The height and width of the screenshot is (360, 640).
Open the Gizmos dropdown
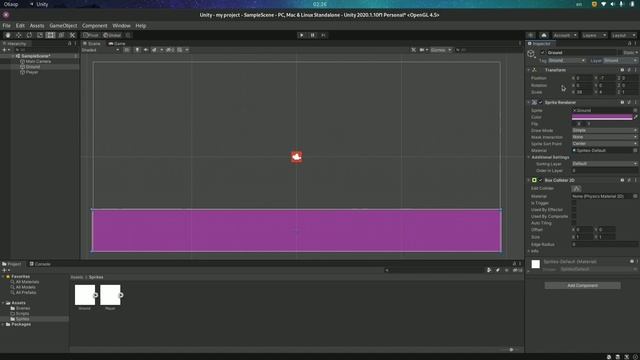[x=441, y=50]
